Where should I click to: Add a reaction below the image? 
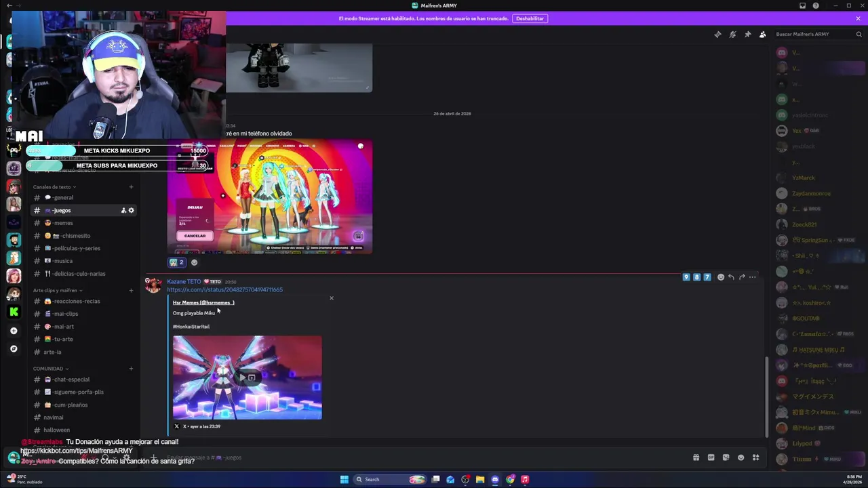click(x=194, y=262)
